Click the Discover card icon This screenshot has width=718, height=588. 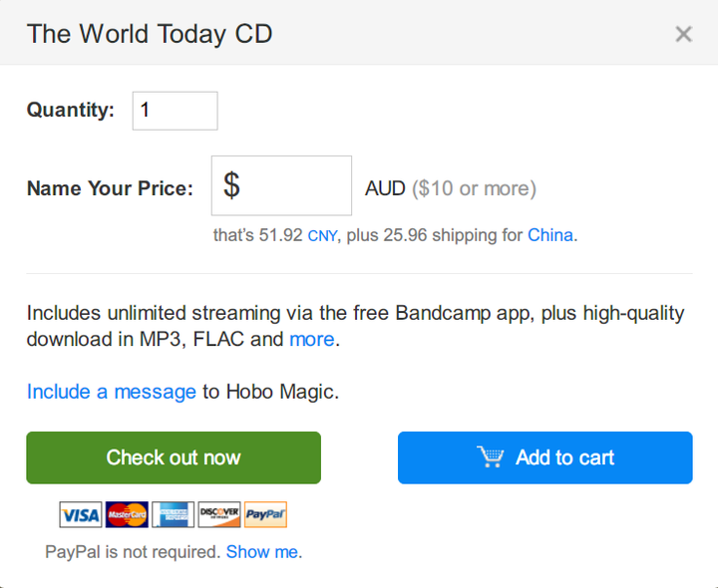point(219,515)
